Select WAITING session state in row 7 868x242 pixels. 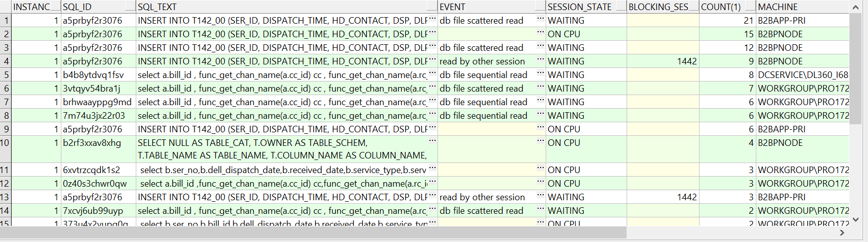[586, 102]
